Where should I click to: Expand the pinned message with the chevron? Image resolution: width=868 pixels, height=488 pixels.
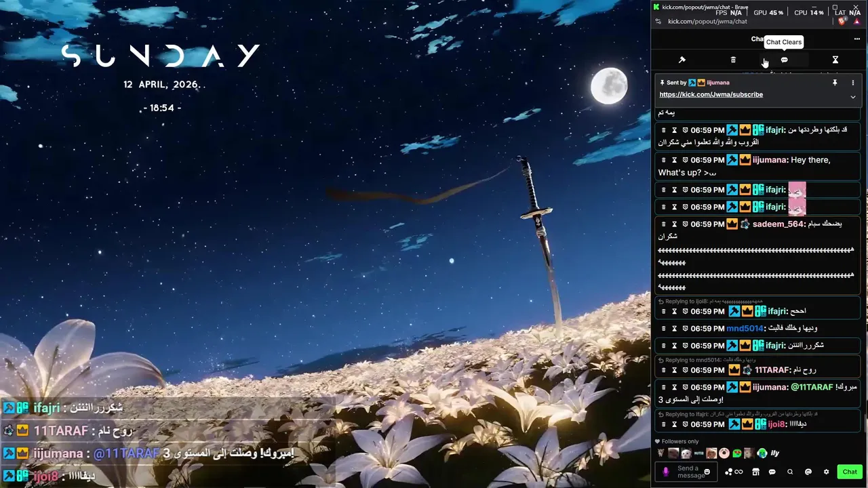click(x=853, y=97)
